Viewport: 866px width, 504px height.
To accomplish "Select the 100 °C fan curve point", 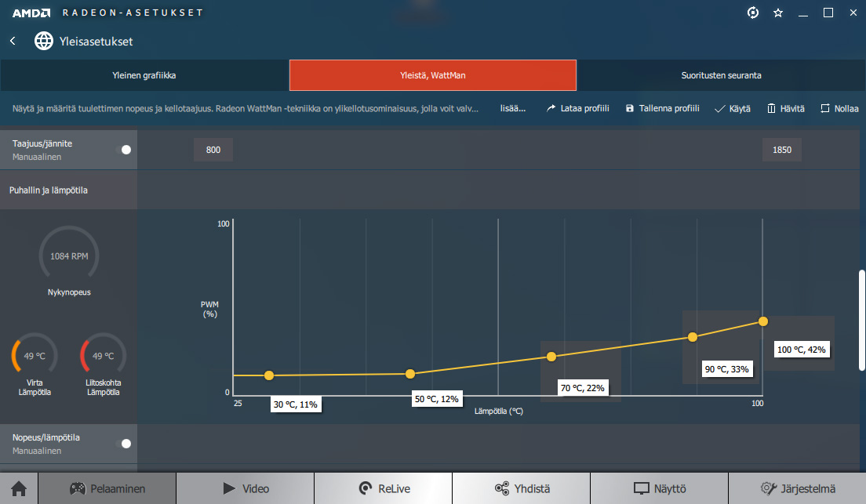I will click(763, 321).
